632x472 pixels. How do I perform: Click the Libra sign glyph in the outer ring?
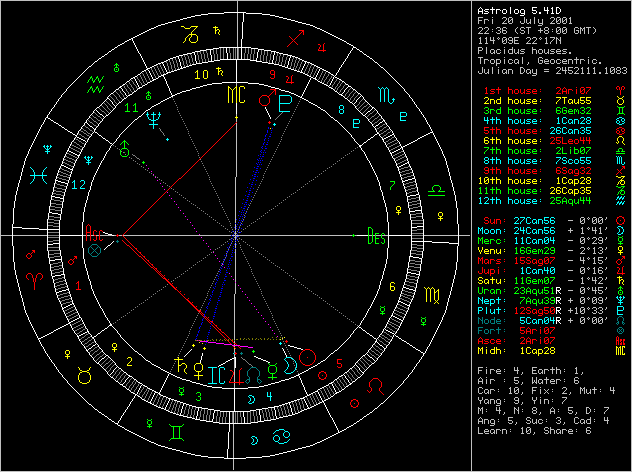click(x=436, y=191)
